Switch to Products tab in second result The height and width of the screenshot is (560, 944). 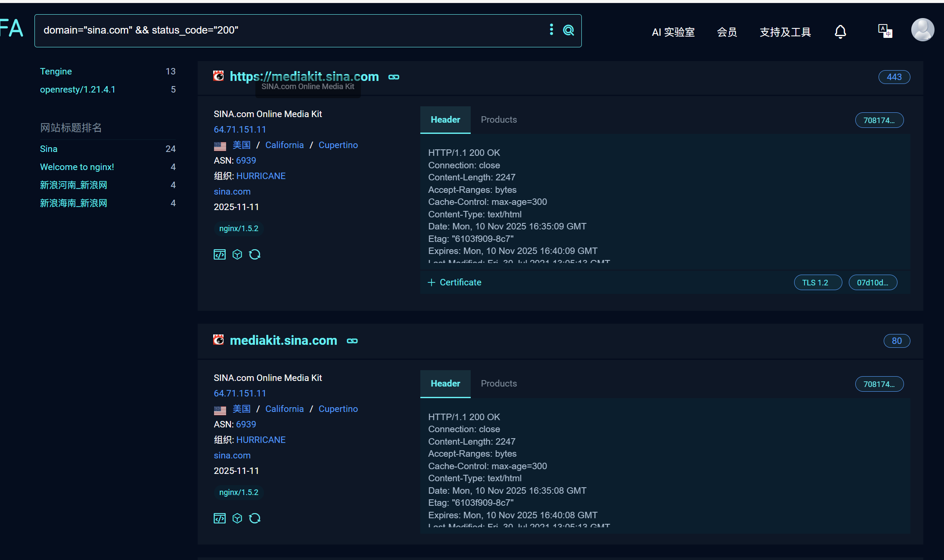[x=499, y=384]
